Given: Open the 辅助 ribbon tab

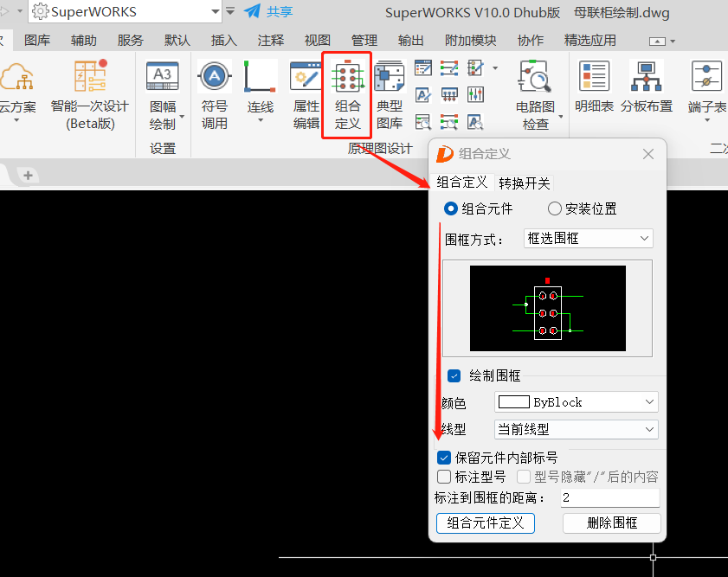Looking at the screenshot, I should coord(84,41).
